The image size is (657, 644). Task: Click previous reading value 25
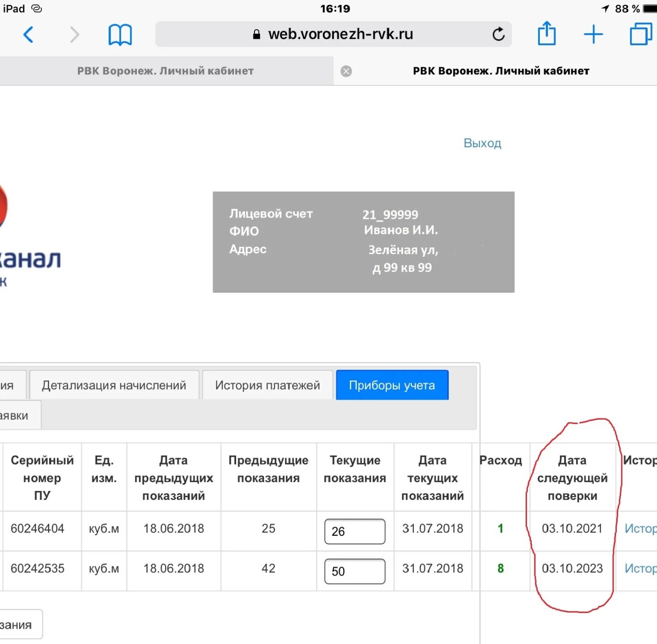pyautogui.click(x=268, y=529)
